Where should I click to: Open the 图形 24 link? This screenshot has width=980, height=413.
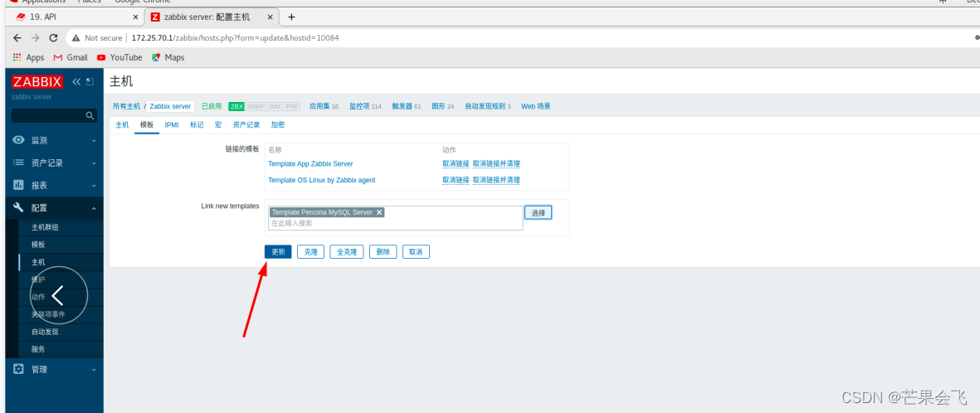coord(442,106)
